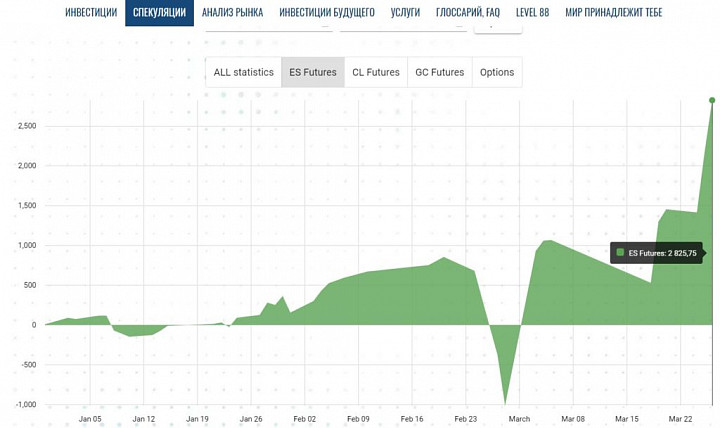Show the GC Futures tab
This screenshot has height=428, width=720.
point(440,72)
